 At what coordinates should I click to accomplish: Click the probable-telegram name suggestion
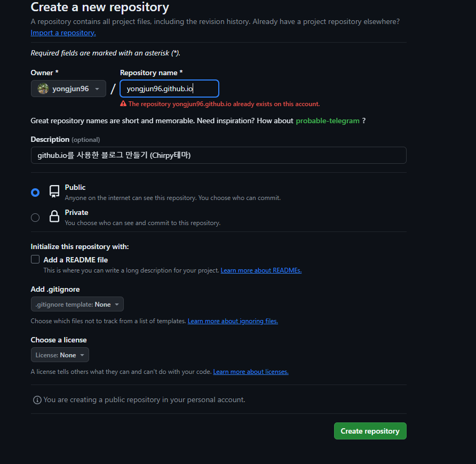tap(328, 121)
